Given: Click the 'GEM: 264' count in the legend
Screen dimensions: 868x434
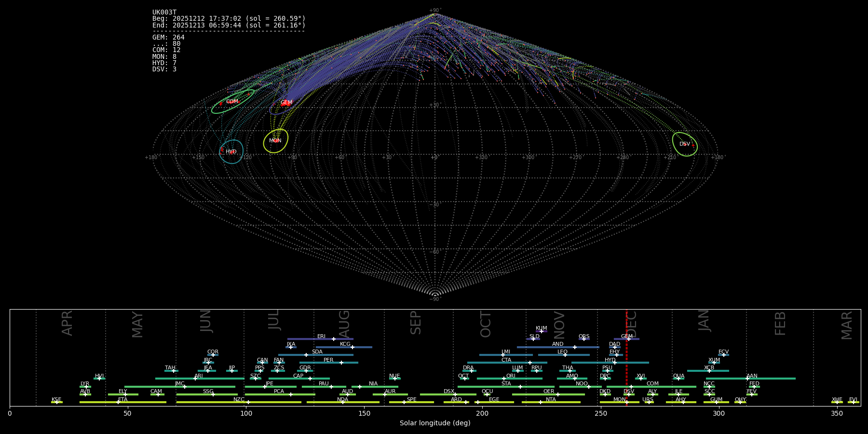Looking at the screenshot, I should 168,38.
